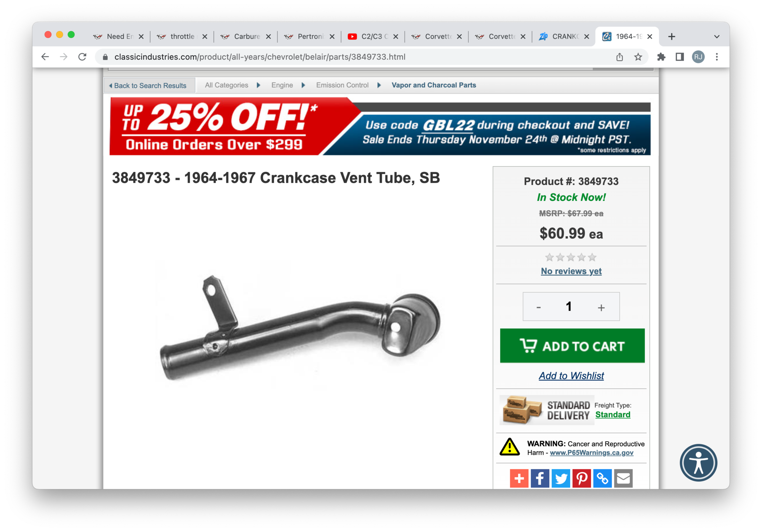This screenshot has height=532, width=762.
Task: Share product on Facebook
Action: click(539, 478)
